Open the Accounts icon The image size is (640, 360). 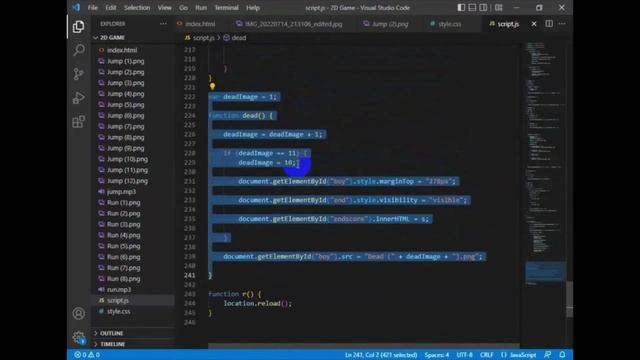(x=78, y=313)
